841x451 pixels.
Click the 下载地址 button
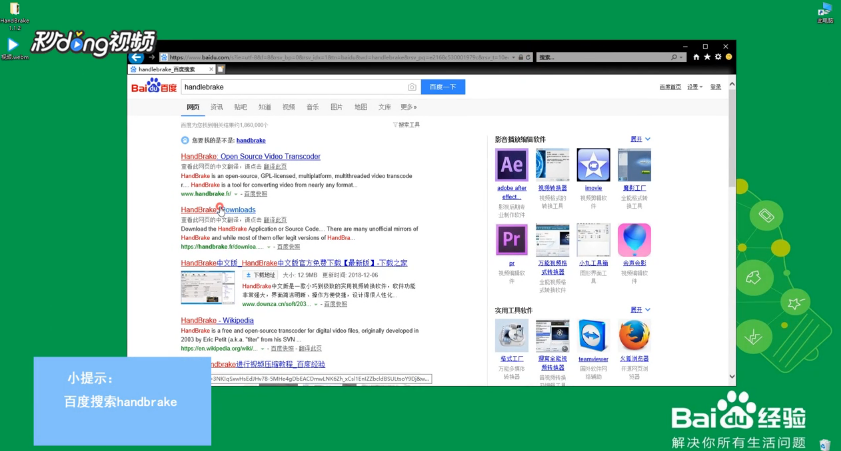coord(261,275)
